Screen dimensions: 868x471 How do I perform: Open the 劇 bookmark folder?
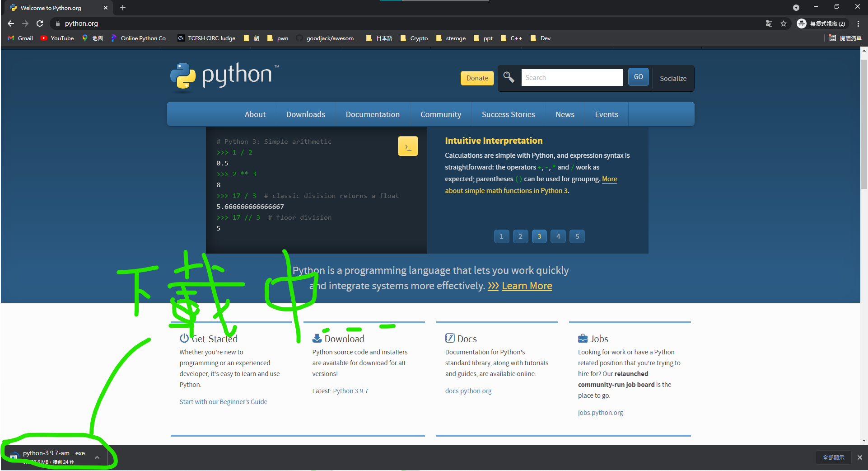click(x=251, y=38)
